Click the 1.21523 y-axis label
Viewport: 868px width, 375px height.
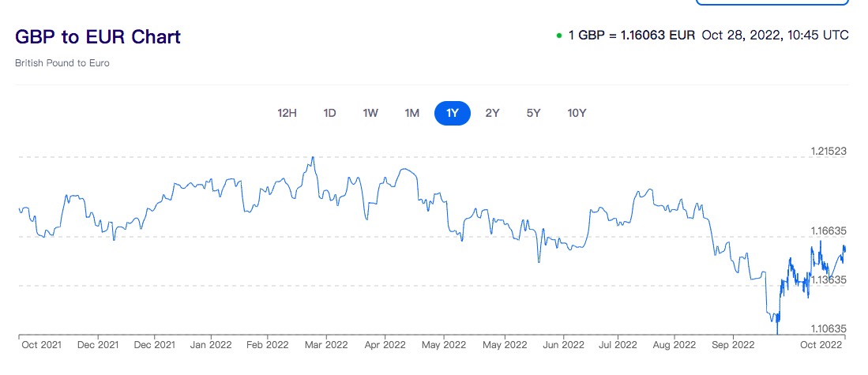click(x=829, y=151)
